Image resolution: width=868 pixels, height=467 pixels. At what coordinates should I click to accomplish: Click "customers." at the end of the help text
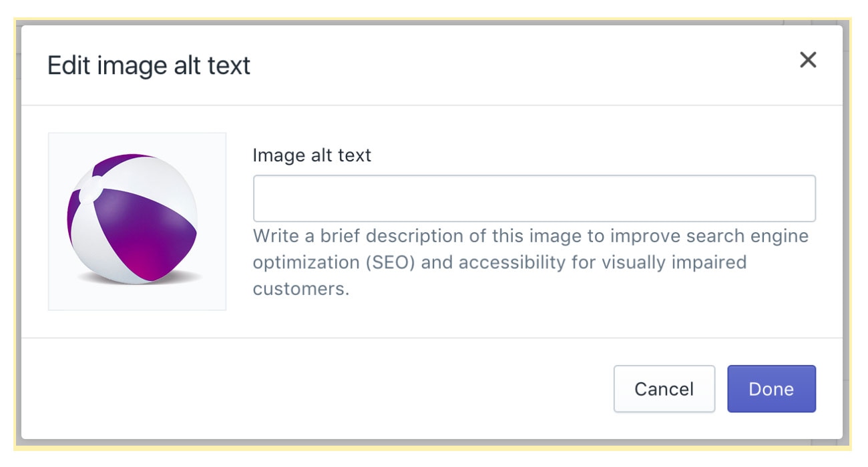[301, 289]
